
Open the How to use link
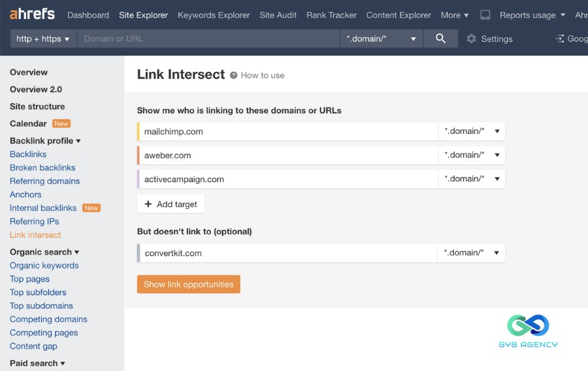263,75
